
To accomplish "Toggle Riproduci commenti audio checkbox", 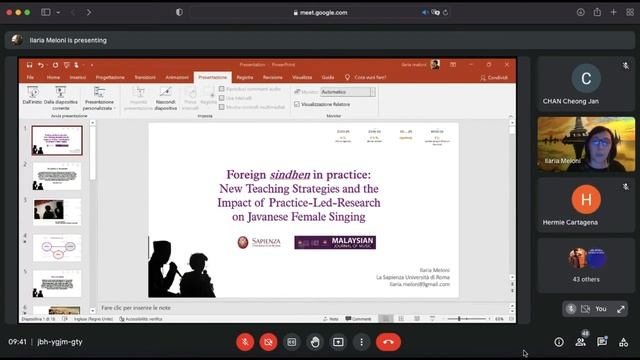I will click(222, 89).
